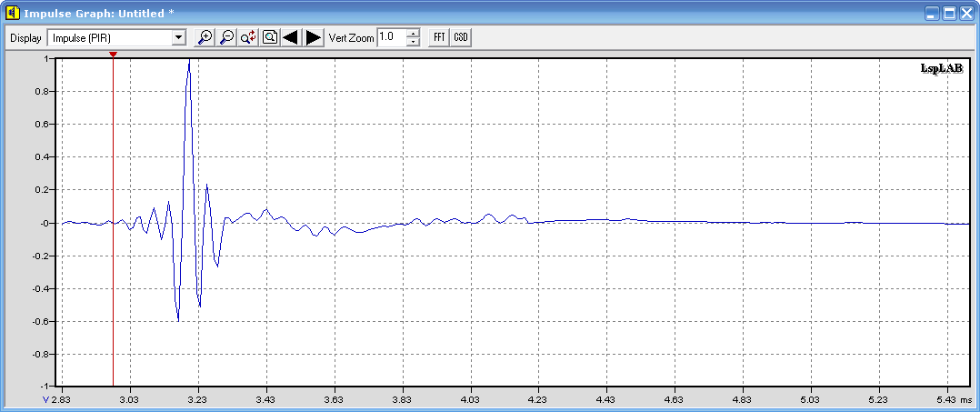Click the 5.43 ms axis label

953,399
